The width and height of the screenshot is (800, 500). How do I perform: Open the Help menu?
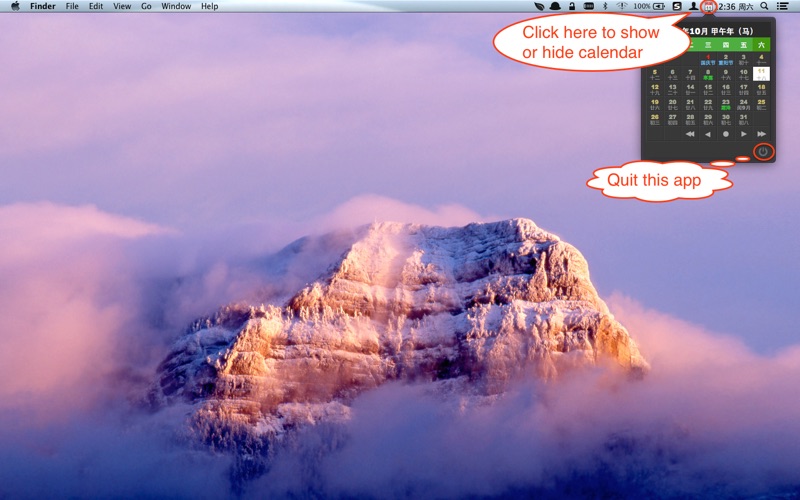point(210,6)
